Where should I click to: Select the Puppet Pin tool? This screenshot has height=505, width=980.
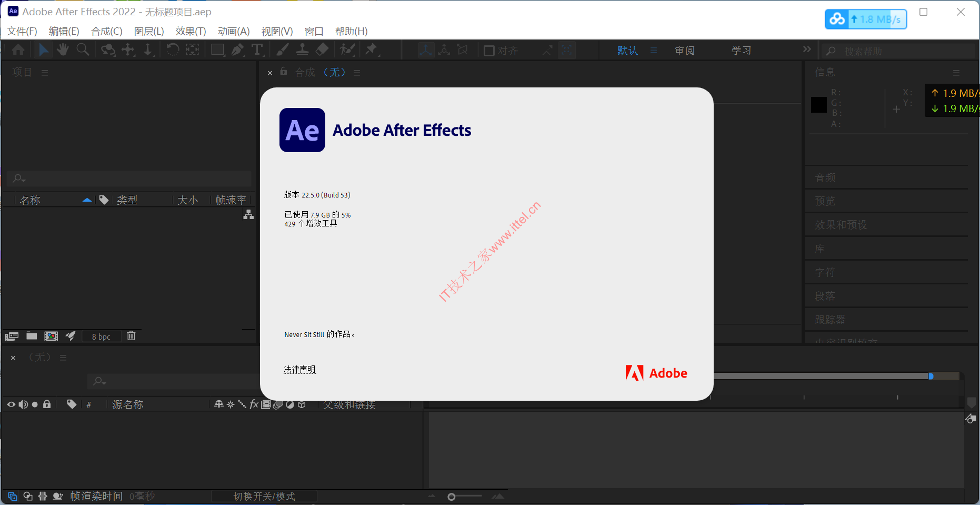(x=372, y=50)
